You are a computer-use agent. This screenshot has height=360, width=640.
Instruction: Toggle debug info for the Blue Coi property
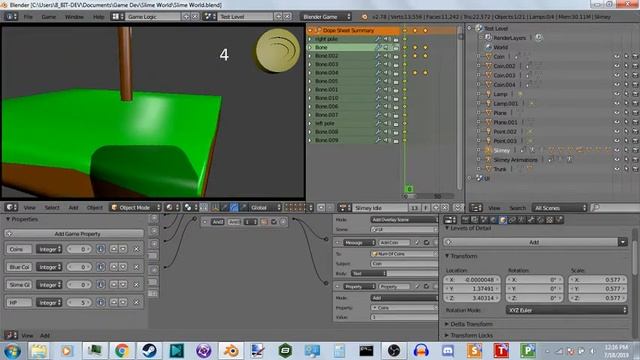click(100, 267)
